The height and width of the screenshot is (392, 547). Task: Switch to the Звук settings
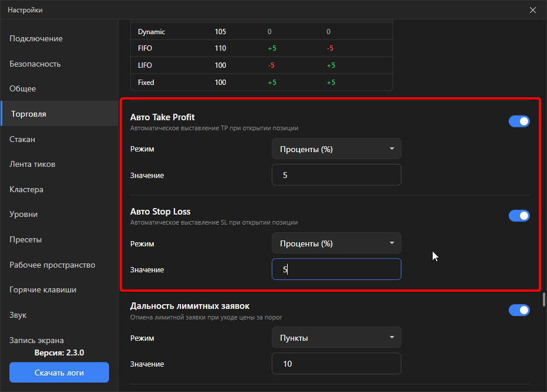[x=60, y=315]
